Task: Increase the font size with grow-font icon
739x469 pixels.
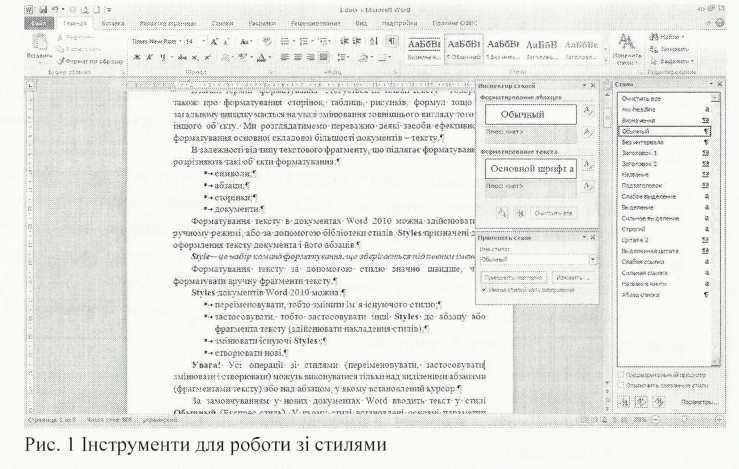Action: click(x=214, y=42)
